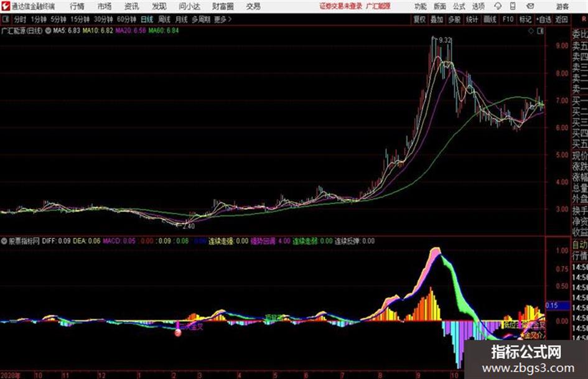Open the 问小达 menu
Image resolution: width=588 pixels, height=379 pixels.
pos(189,6)
